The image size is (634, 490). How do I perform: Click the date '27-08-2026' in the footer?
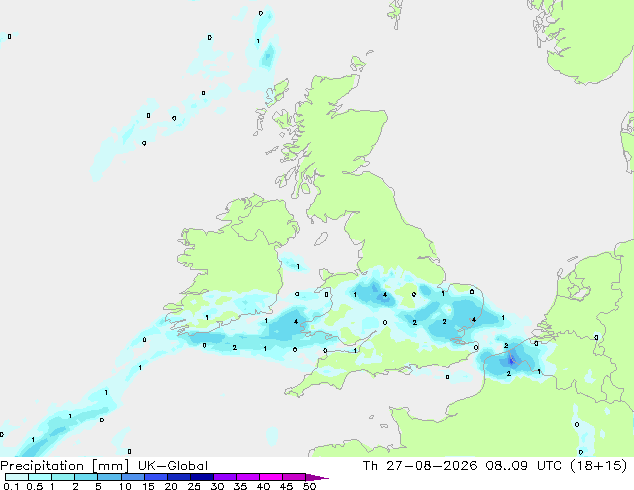(431, 466)
